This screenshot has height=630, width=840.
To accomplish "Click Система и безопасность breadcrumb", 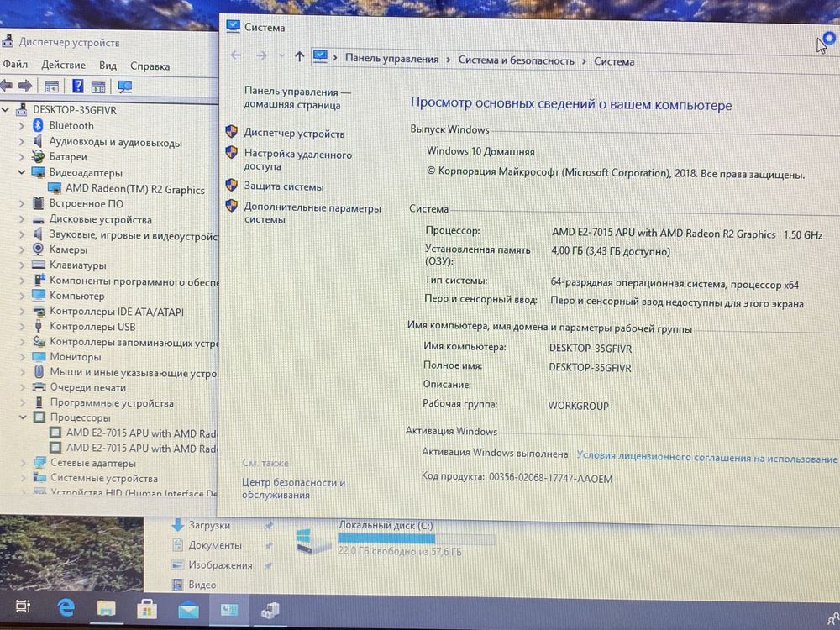I will [x=516, y=60].
